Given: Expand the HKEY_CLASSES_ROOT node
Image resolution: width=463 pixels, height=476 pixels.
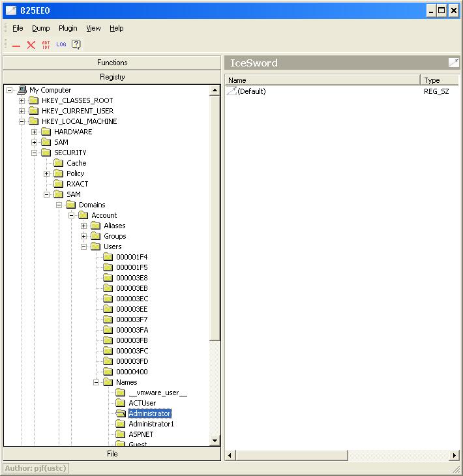Looking at the screenshot, I should point(22,100).
